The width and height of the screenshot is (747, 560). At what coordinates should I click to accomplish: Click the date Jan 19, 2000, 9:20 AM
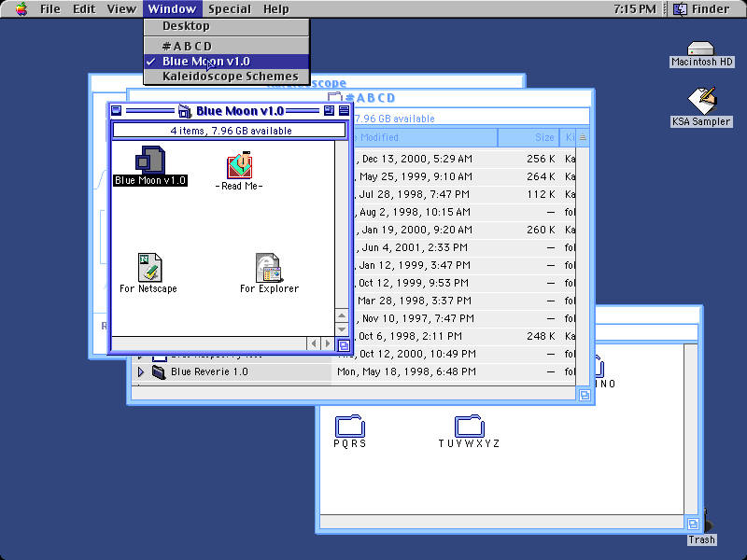pos(416,230)
